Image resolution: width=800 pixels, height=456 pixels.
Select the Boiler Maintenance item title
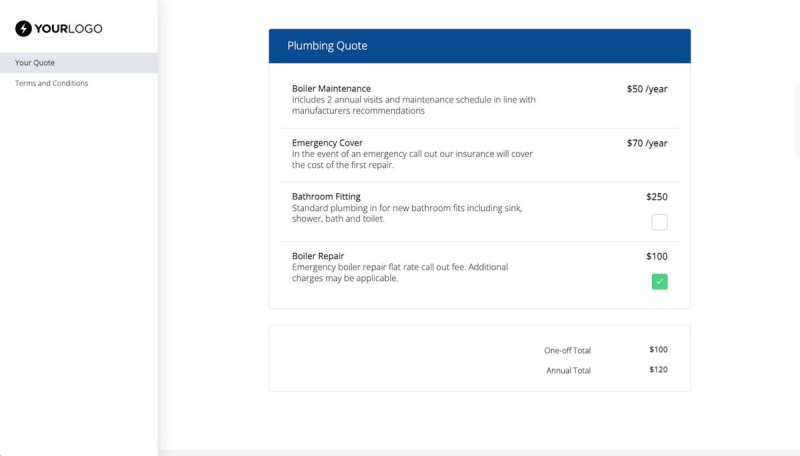[331, 89]
